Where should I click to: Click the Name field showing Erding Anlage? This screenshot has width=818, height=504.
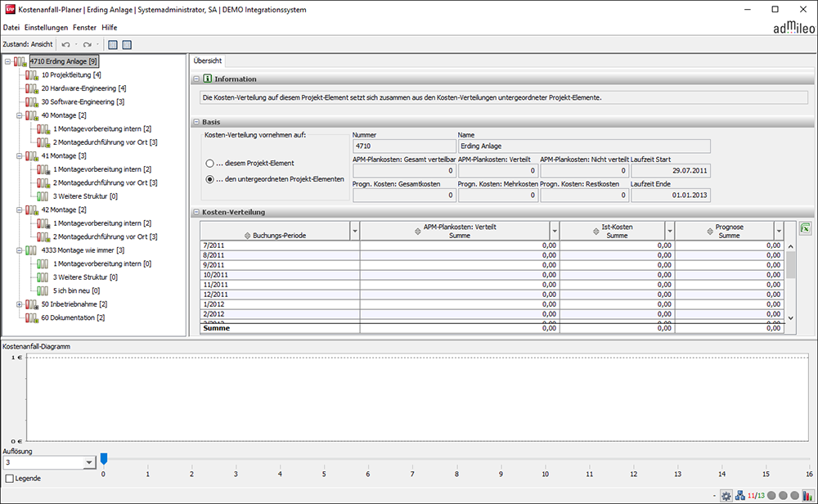584,146
